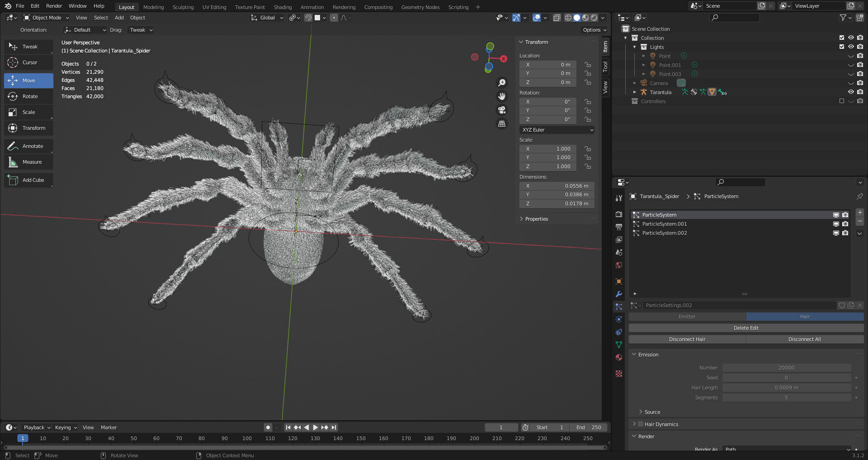Open the Render Properties tab
The width and height of the screenshot is (868, 460).
pyautogui.click(x=619, y=214)
